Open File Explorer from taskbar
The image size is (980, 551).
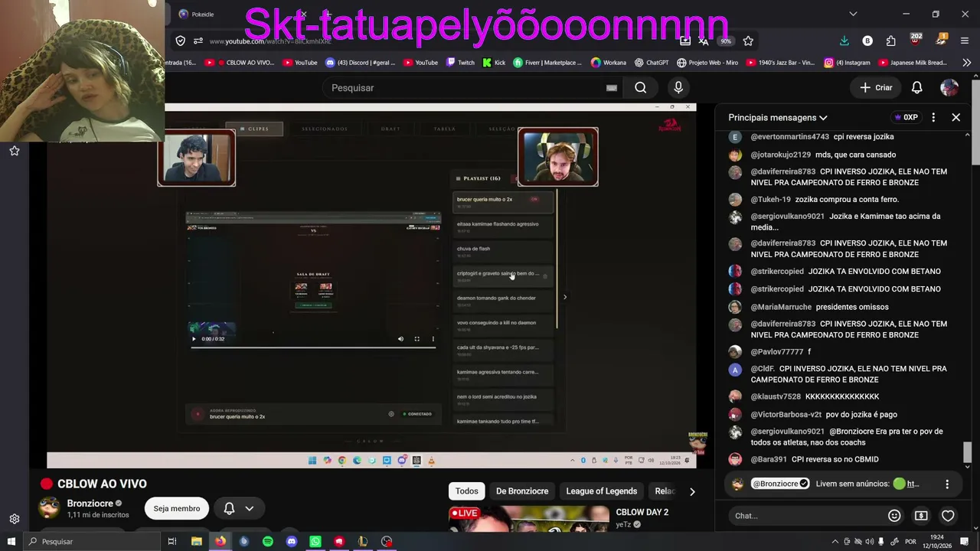[196, 541]
